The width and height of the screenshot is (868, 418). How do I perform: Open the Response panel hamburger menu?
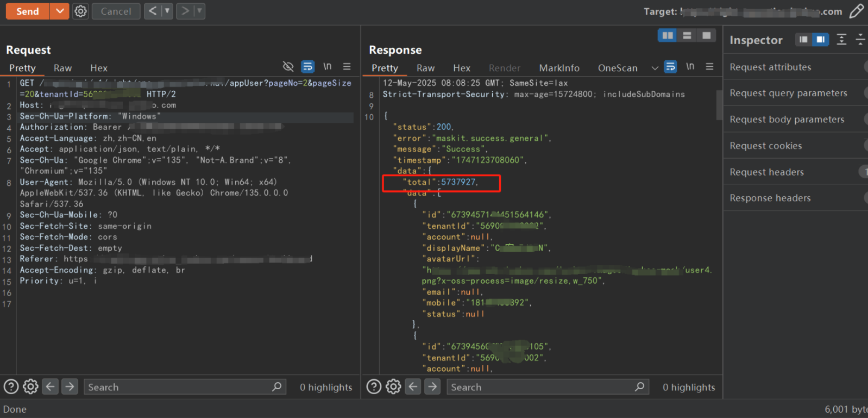coord(709,66)
